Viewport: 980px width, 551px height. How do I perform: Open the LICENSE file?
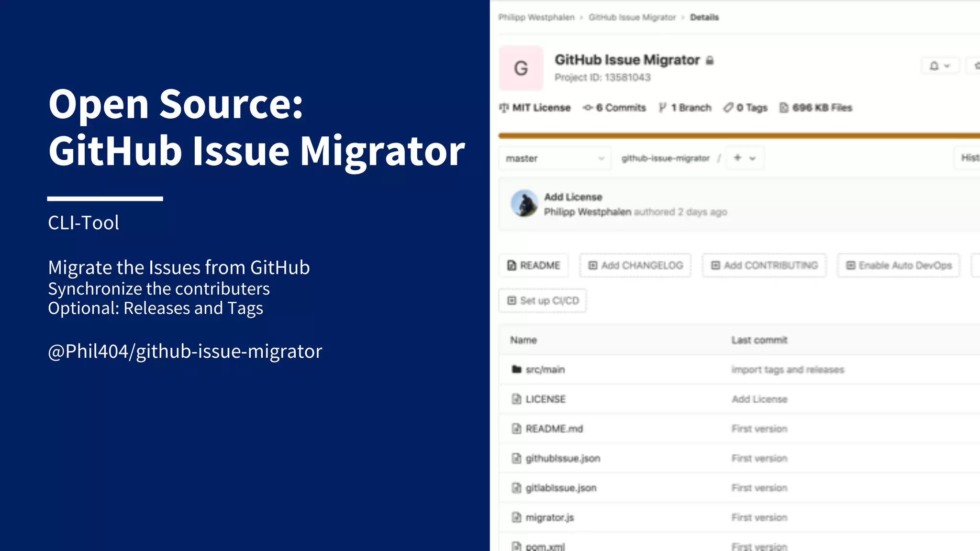(x=546, y=399)
